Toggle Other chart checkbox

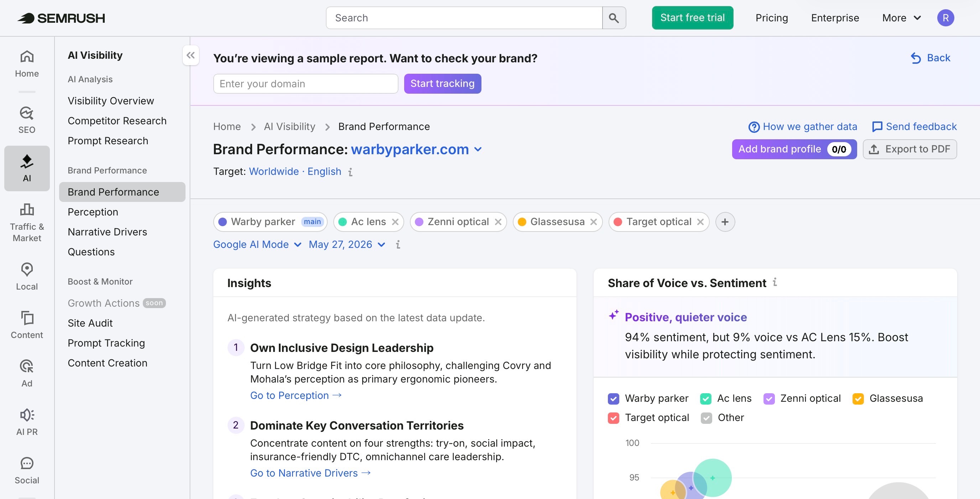click(x=706, y=418)
